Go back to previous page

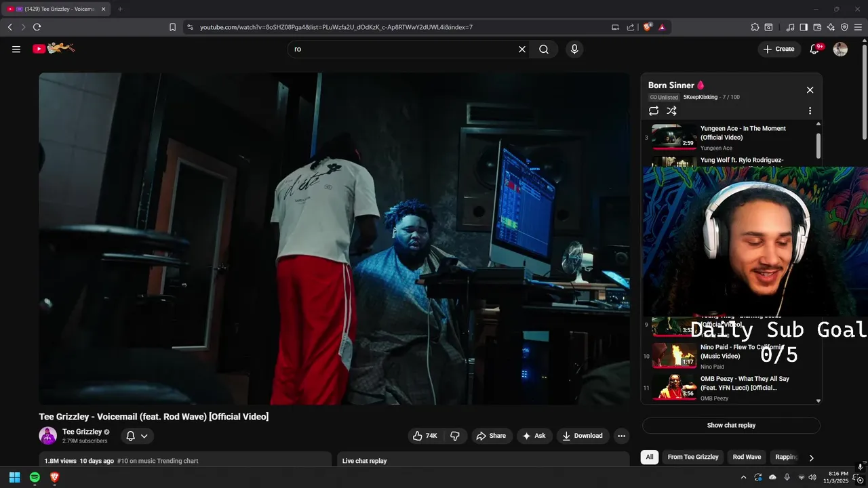(9, 27)
